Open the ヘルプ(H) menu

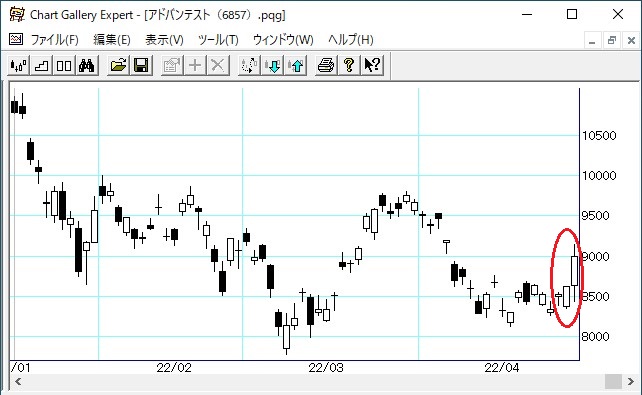(351, 40)
